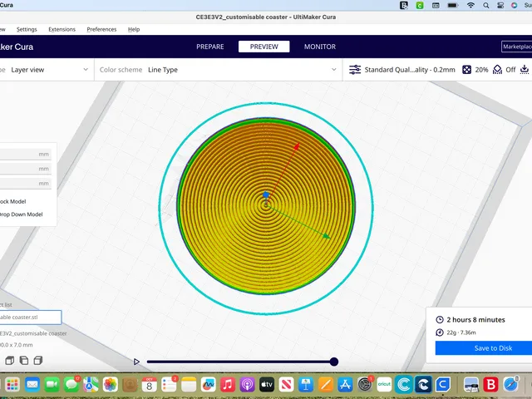Switch to the PREVIEW stage
This screenshot has height=399, width=532.
264,47
